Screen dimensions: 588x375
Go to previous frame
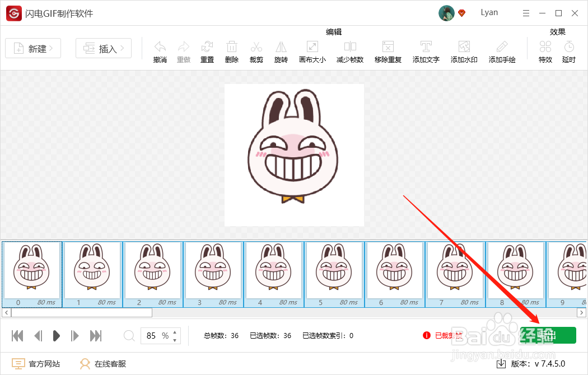pos(38,336)
